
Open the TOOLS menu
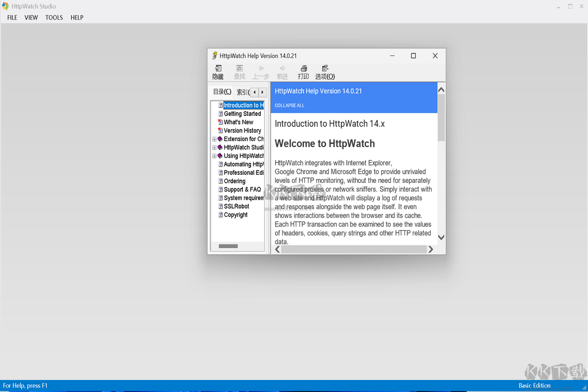[54, 17]
